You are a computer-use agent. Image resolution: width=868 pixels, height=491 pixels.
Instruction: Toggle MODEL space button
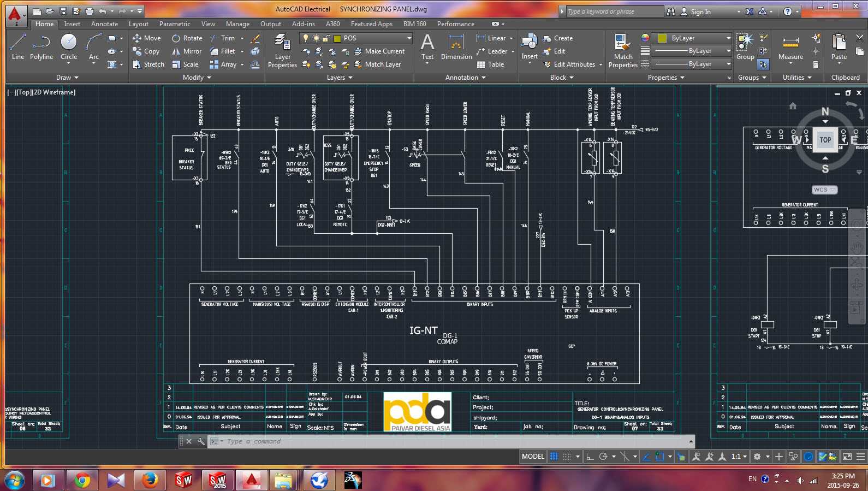(x=533, y=457)
